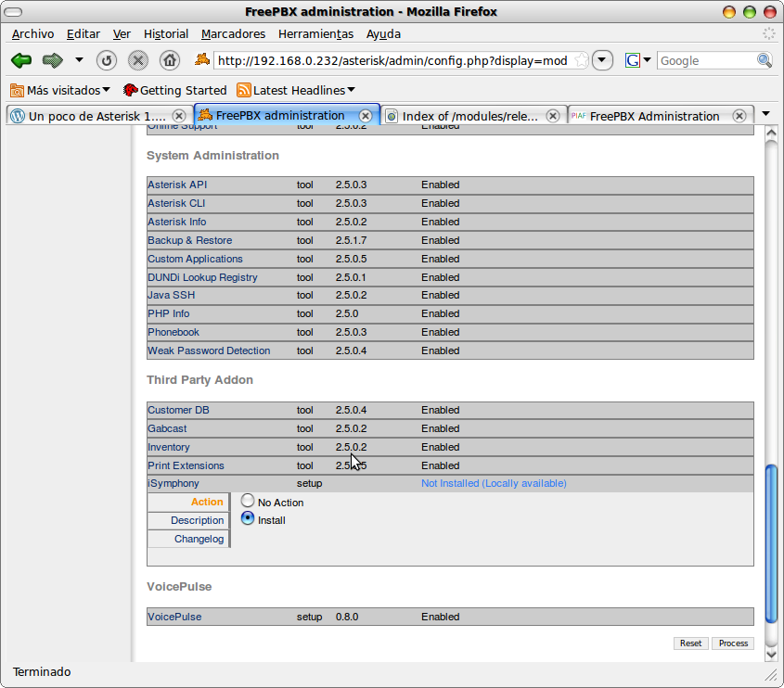Open the address bar history dropdown
Viewport: 784px width, 688px height.
[602, 59]
